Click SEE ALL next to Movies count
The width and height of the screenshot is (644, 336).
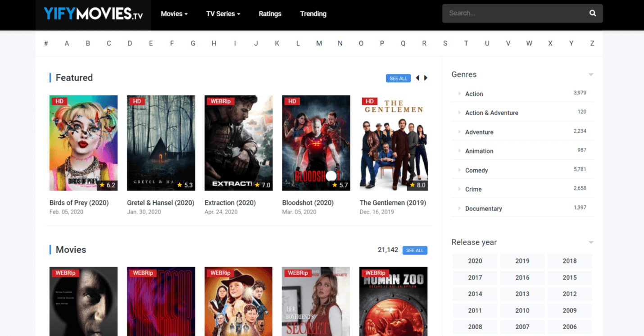pyautogui.click(x=415, y=250)
